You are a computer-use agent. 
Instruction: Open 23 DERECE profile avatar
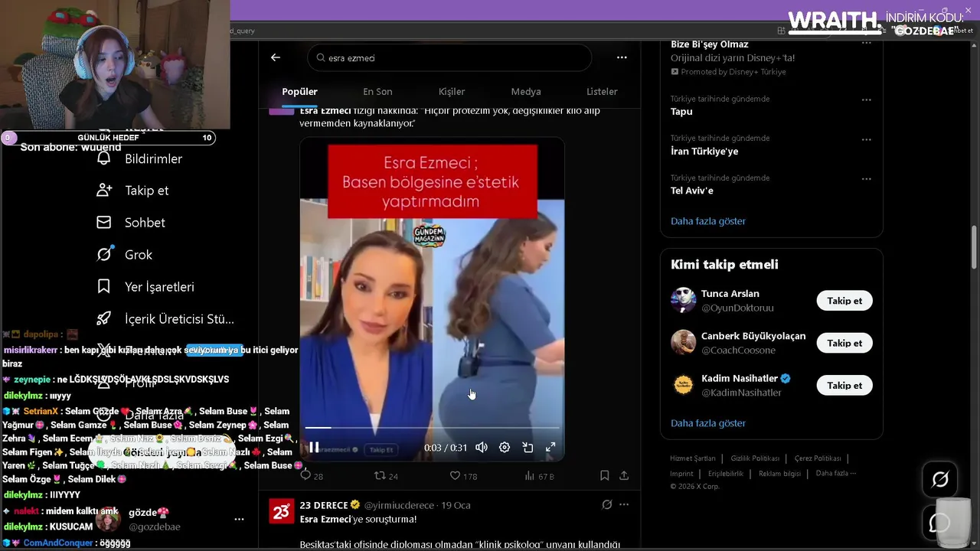coord(282,511)
